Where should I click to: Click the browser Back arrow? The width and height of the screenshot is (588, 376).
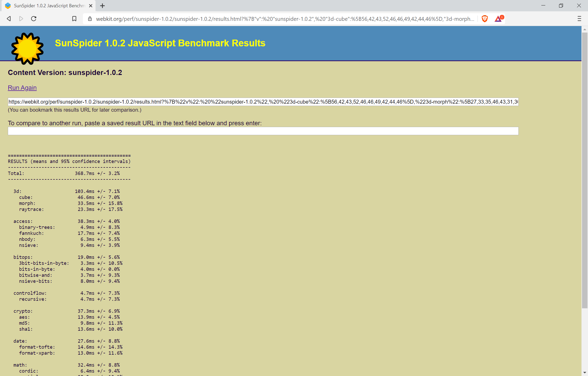(x=9, y=19)
